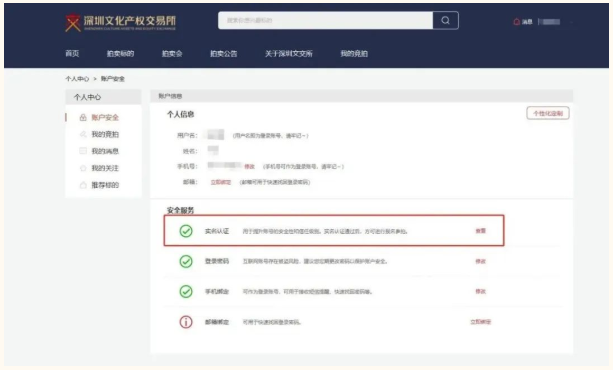Click the green check icon beside 实名认证
The height and width of the screenshot is (370, 613).
coord(186,231)
